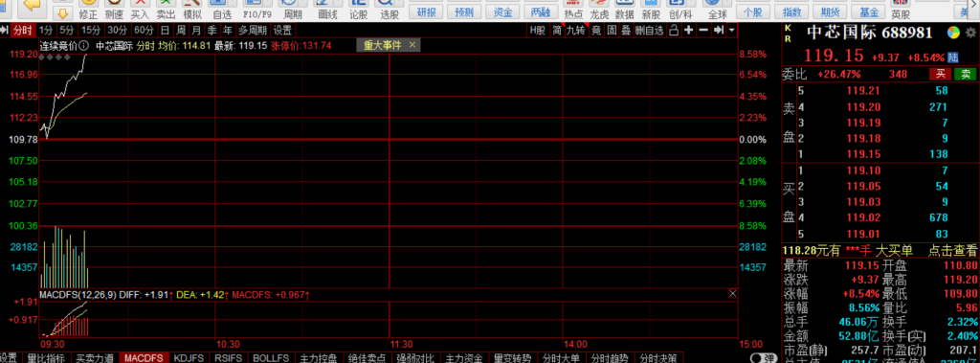Click the plus icon to zoom chart
The width and height of the screenshot is (980, 363).
click(x=689, y=30)
